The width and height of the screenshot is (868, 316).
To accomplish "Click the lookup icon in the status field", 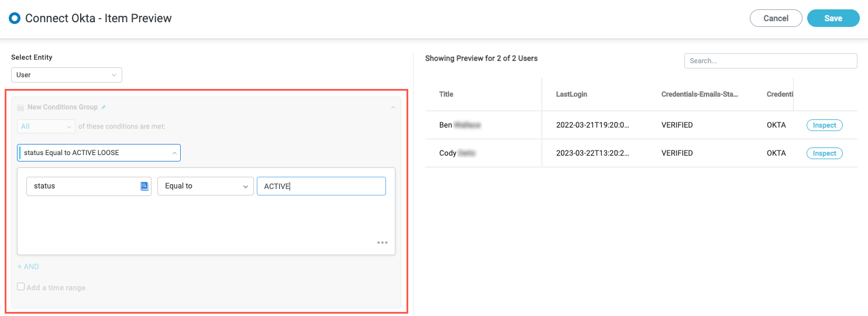I will 144,186.
